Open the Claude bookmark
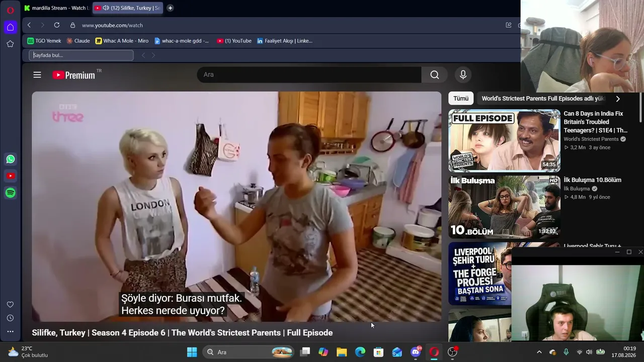 coord(78,41)
